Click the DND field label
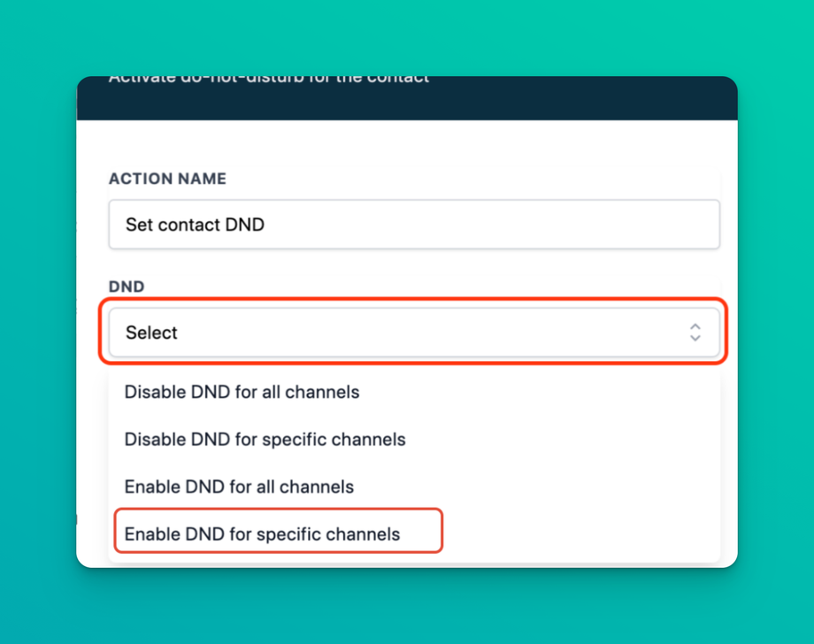814x644 pixels. click(x=127, y=287)
